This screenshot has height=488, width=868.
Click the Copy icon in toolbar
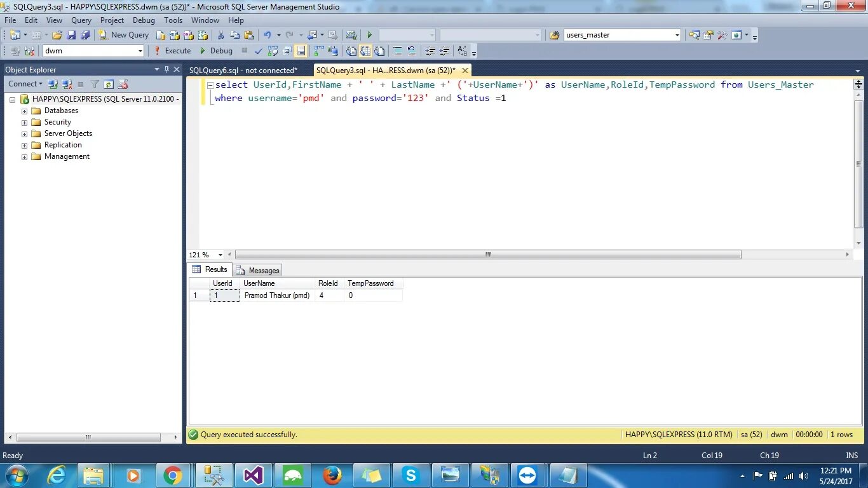tap(234, 35)
